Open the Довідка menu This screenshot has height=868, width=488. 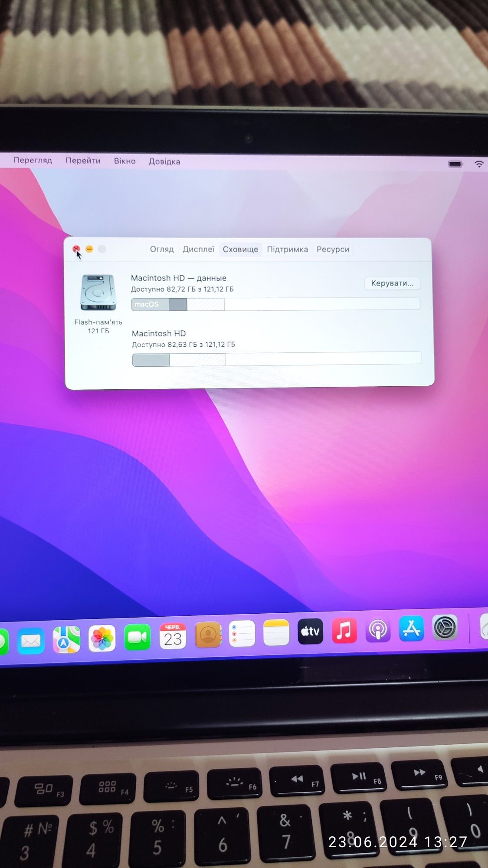click(x=164, y=161)
